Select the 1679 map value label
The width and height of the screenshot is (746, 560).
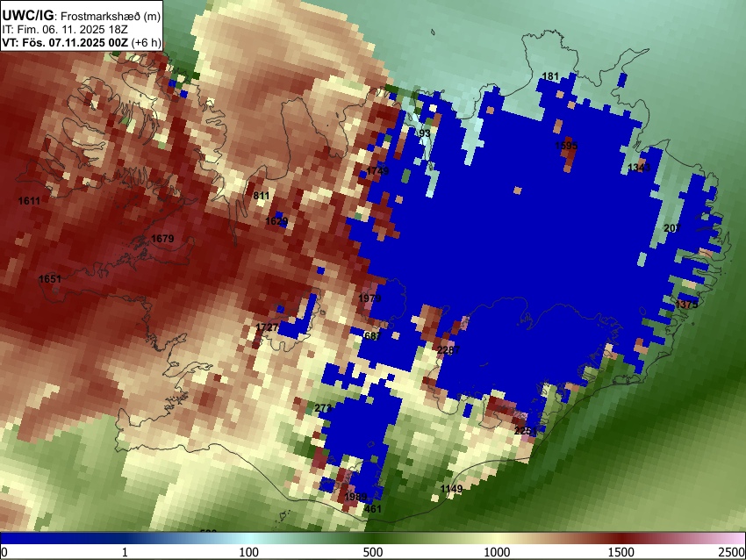coord(162,239)
